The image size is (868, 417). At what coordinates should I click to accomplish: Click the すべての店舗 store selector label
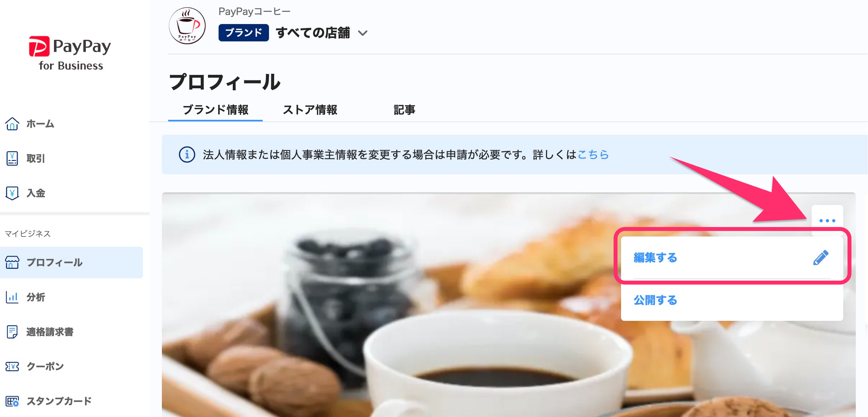313,33
